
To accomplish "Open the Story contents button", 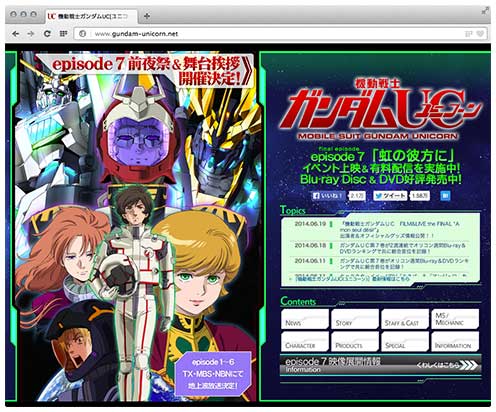I will [355, 319].
